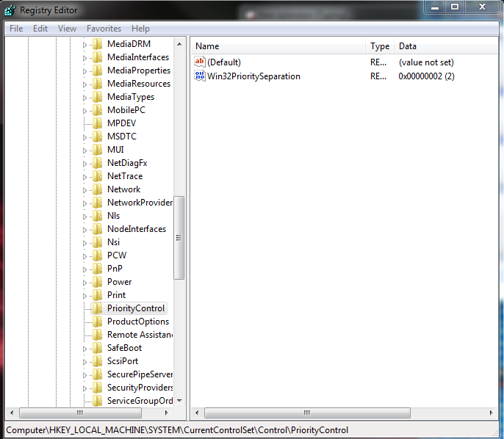Select the (Default) value name

[224, 62]
